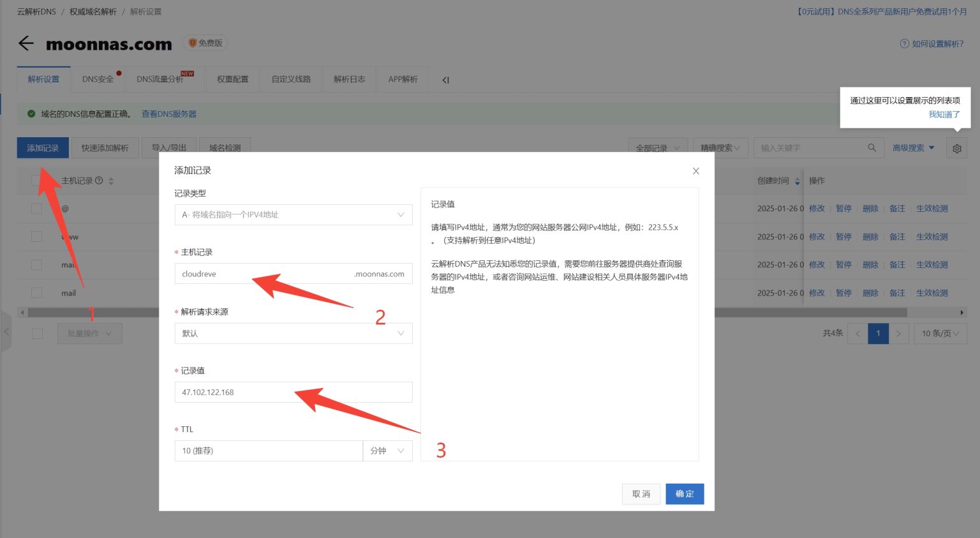Check the www record's checkbox

point(36,236)
